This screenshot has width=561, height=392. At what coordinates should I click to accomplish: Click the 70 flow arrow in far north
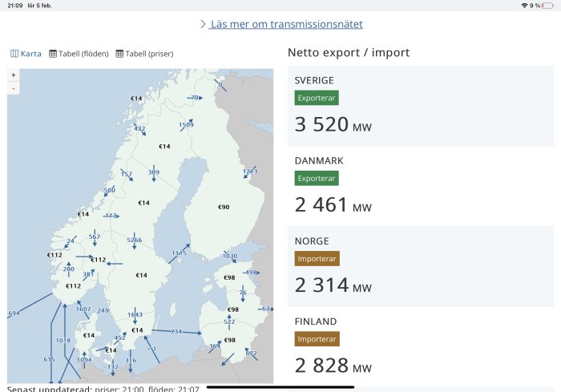pyautogui.click(x=195, y=98)
